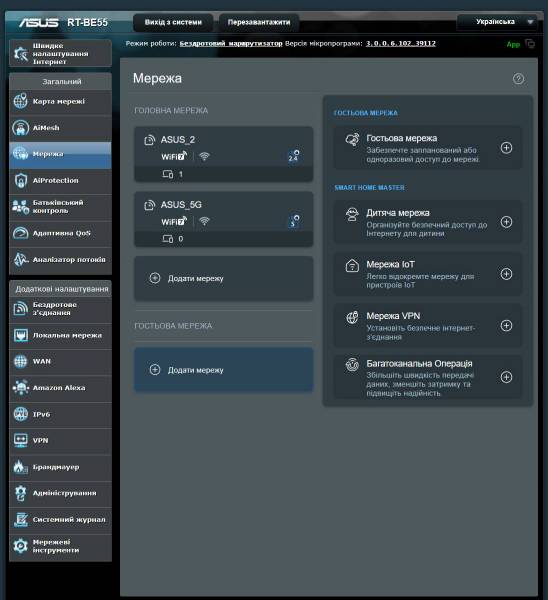The height and width of the screenshot is (600, 548).
Task: Click the WiFi 7 logo on ASUS_5G
Action: (x=174, y=221)
